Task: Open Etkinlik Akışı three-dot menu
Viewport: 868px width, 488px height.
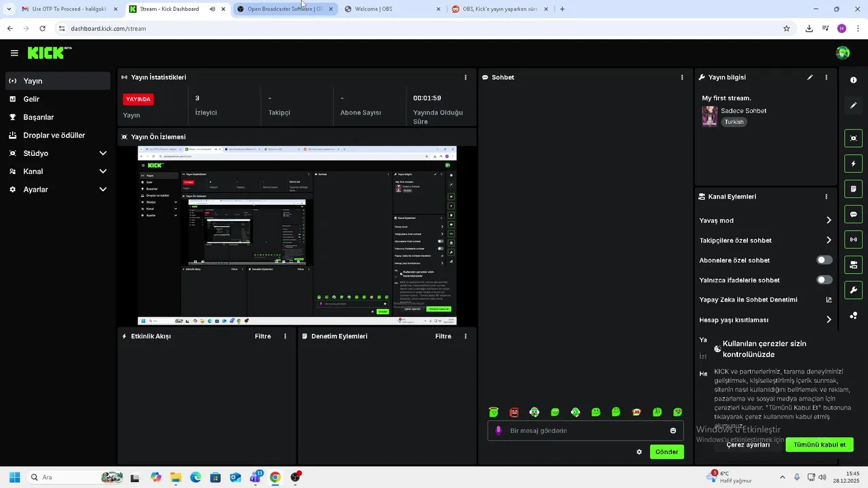Action: tap(285, 336)
